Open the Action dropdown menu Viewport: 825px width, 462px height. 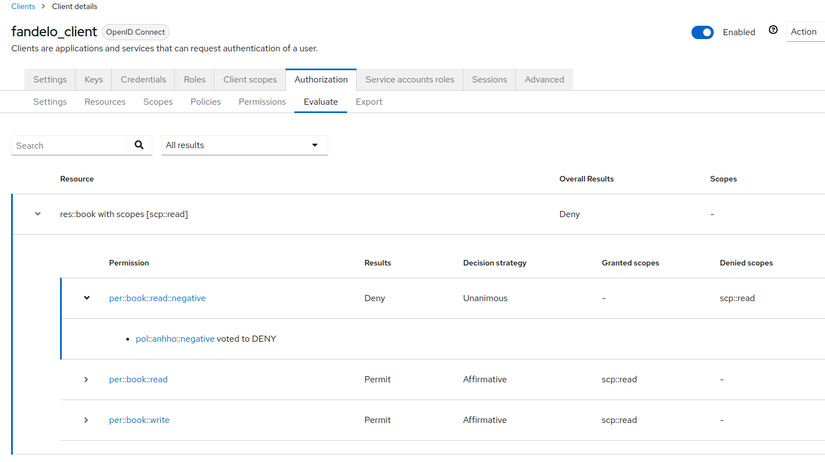805,32
